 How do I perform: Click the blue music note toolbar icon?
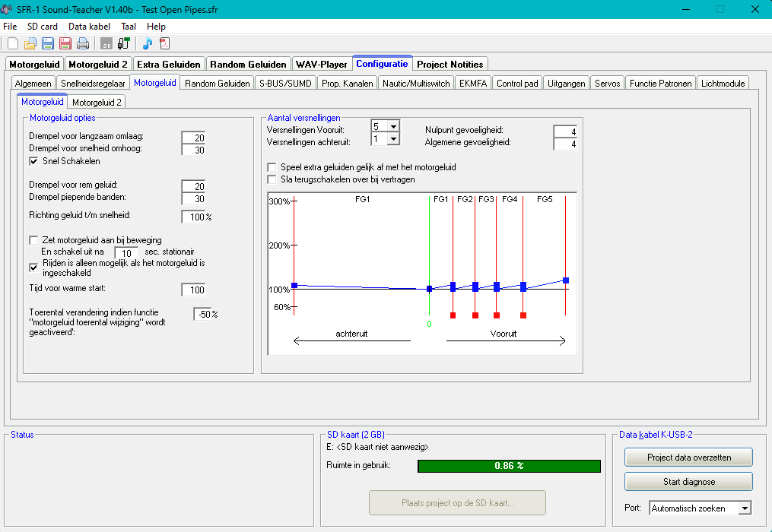click(x=148, y=43)
